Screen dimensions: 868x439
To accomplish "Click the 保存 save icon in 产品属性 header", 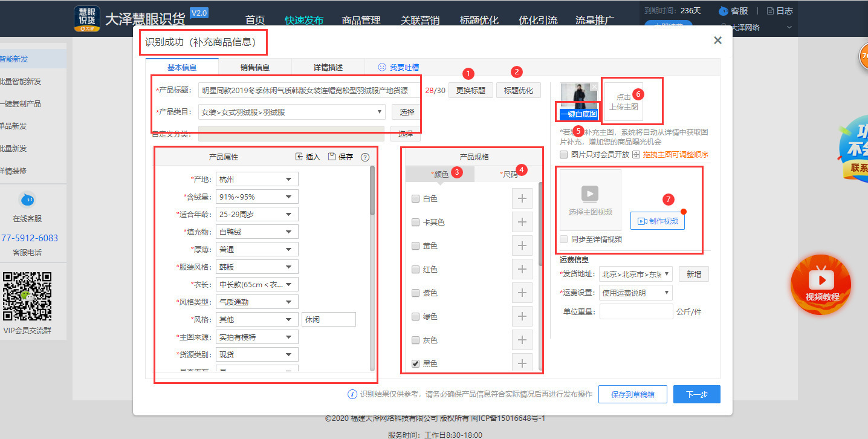I will coord(332,157).
